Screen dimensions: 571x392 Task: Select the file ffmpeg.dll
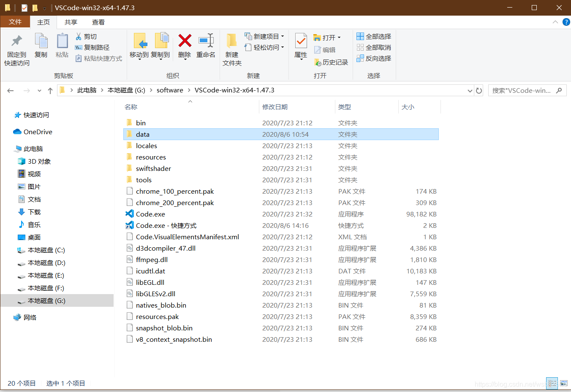click(x=152, y=260)
